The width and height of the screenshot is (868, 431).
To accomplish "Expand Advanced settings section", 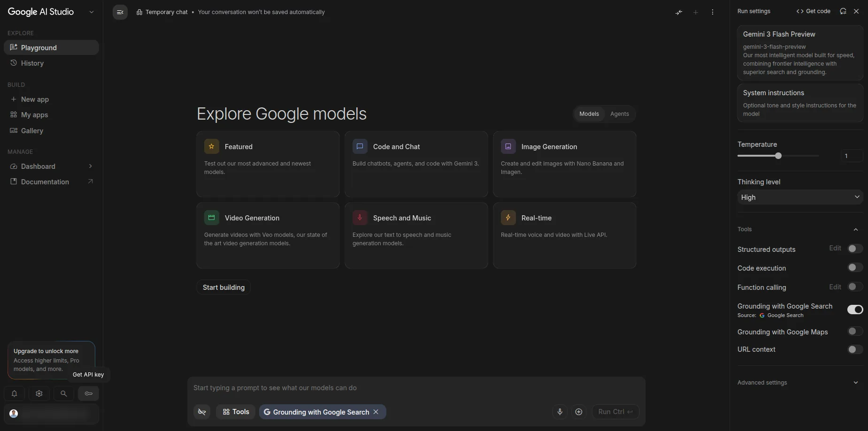I will 800,383.
